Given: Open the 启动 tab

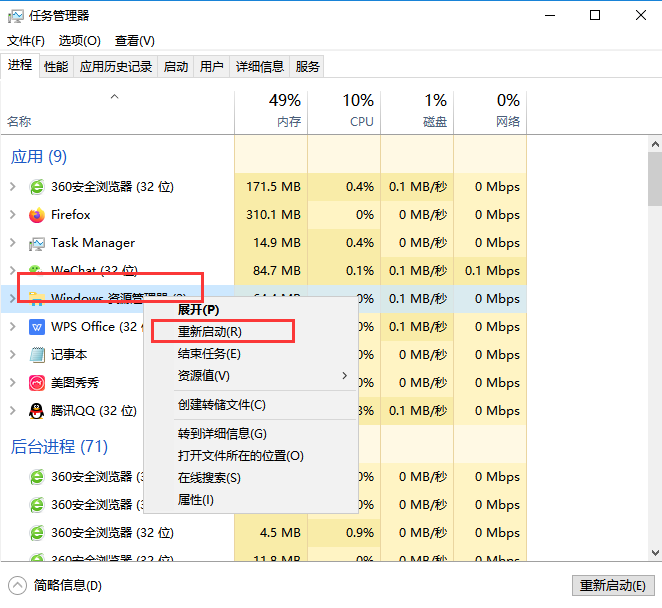Looking at the screenshot, I should pos(176,67).
